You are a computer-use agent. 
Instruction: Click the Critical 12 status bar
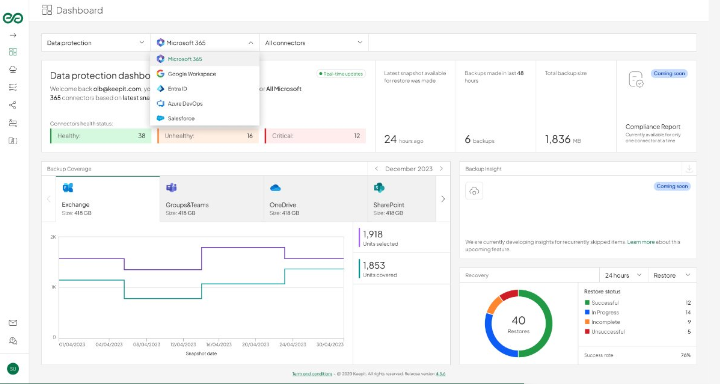[315, 136]
